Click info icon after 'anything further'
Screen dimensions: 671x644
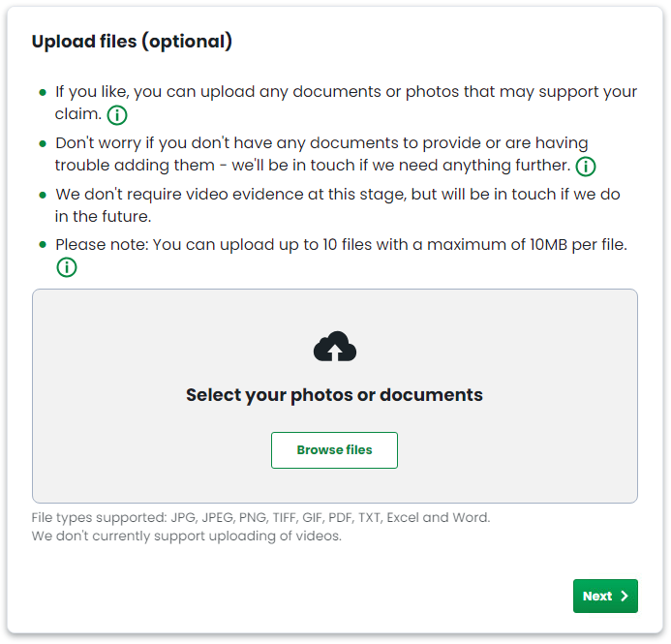click(586, 167)
